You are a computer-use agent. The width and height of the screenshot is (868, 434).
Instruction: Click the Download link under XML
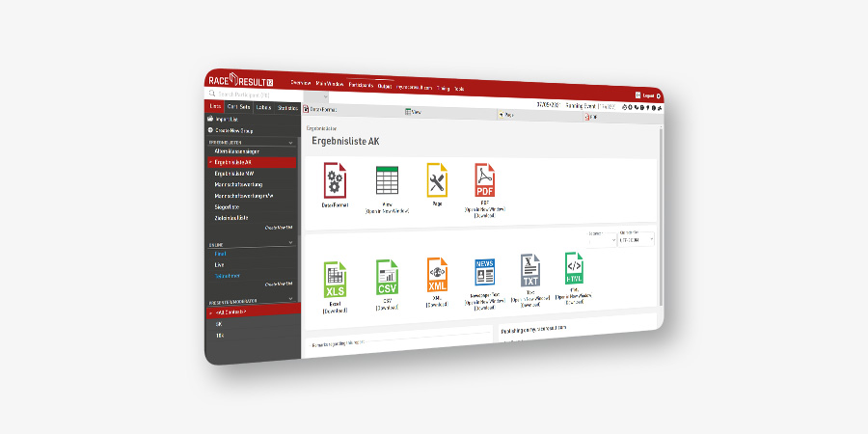[x=437, y=304]
